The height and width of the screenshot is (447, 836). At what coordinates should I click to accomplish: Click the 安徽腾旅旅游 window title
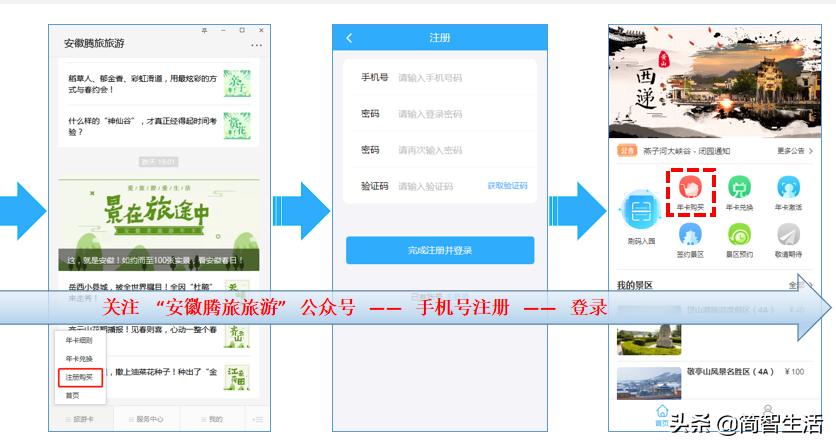pyautogui.click(x=94, y=43)
